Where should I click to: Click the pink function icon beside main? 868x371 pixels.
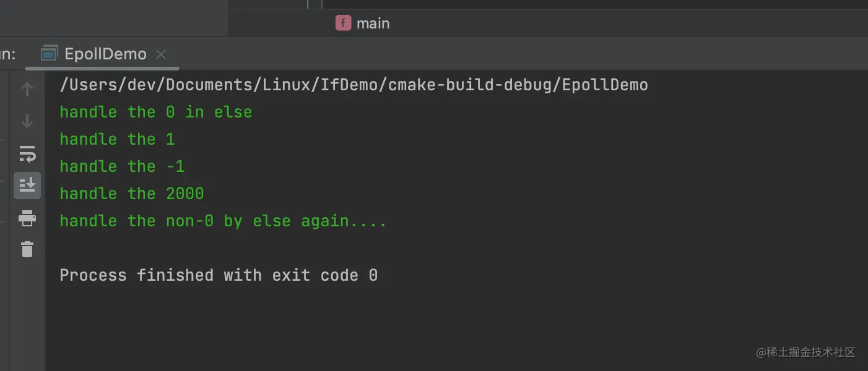pyautogui.click(x=343, y=23)
